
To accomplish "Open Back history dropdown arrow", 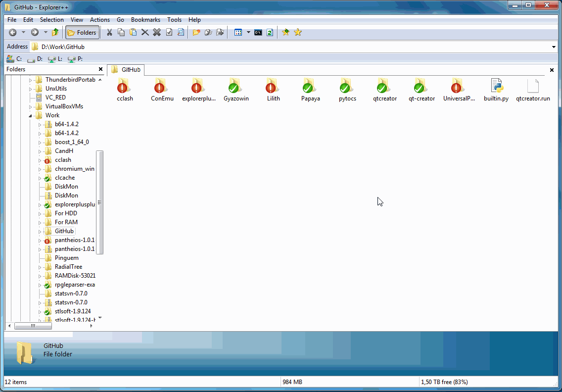I will tap(23, 33).
